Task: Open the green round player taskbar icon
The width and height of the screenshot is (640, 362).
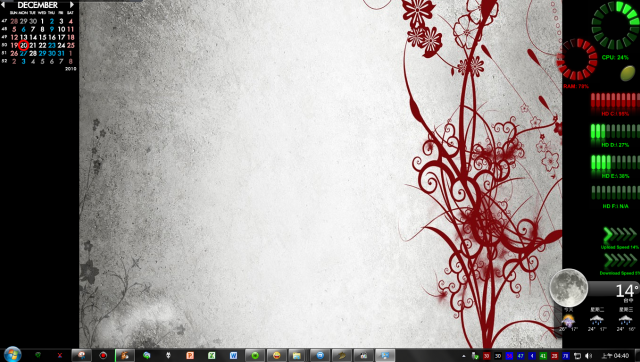Action: (255, 355)
